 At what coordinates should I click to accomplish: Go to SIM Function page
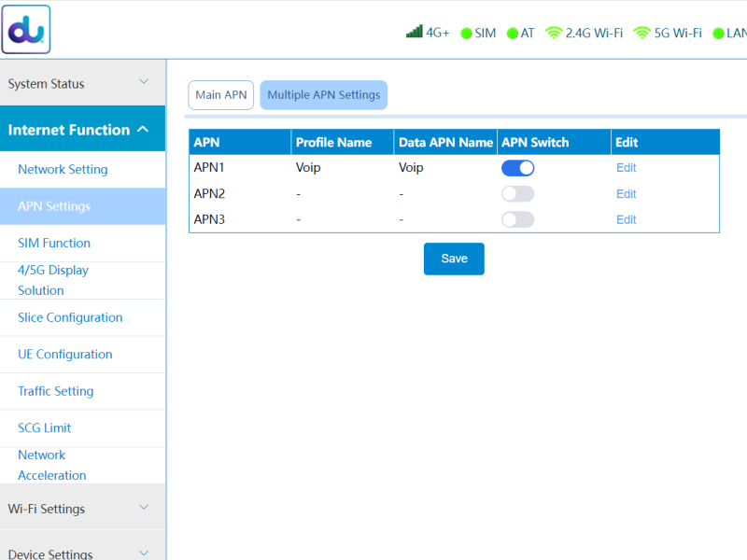[x=54, y=244]
